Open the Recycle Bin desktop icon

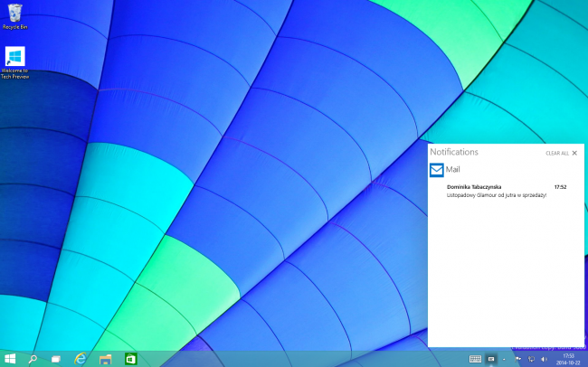(x=14, y=16)
